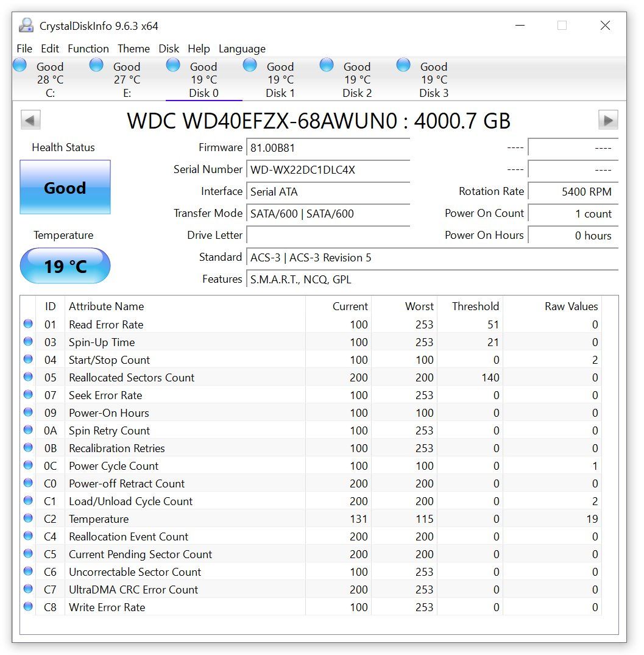
Task: Click the status dot for Write Error Rate
Action: click(28, 606)
